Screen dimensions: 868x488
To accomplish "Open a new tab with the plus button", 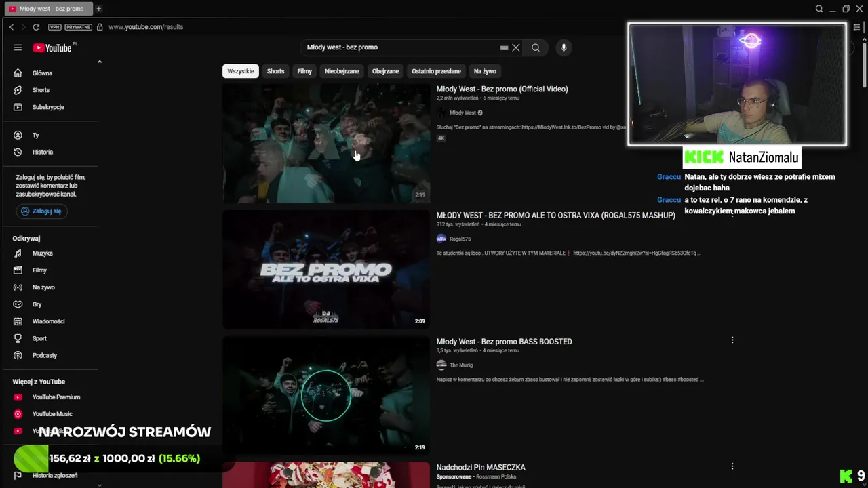I will coord(98,9).
